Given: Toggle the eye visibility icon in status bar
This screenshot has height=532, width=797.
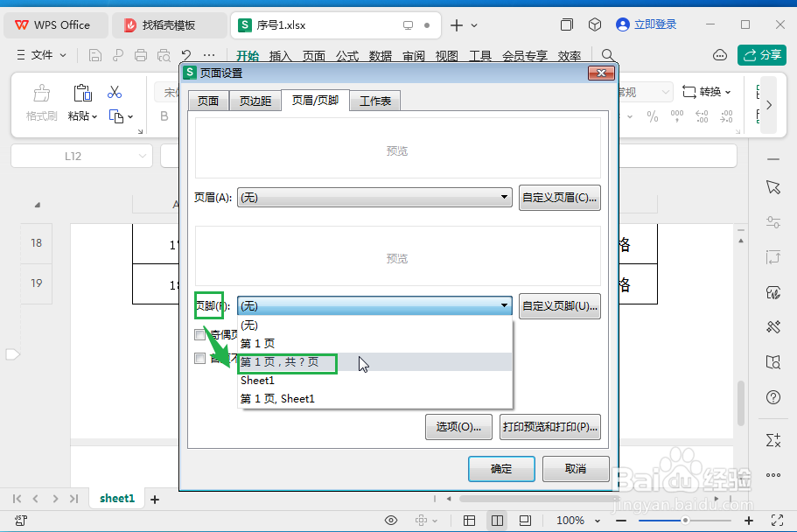Looking at the screenshot, I should tap(391, 519).
